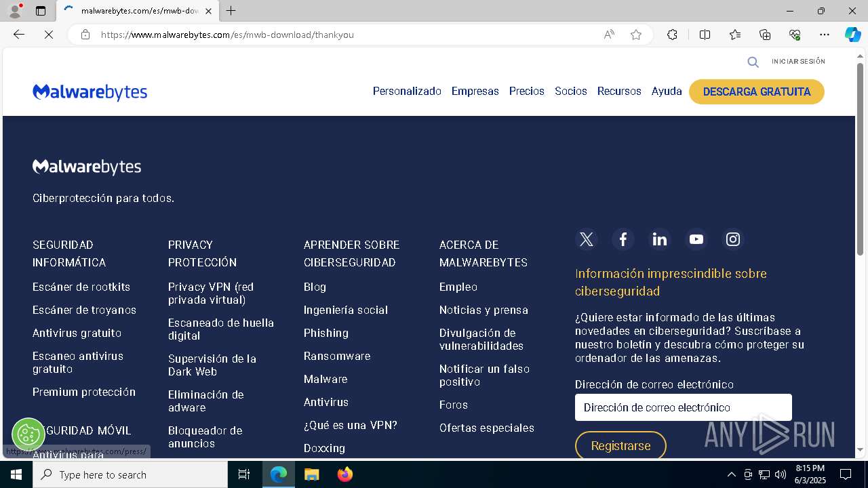The width and height of the screenshot is (868, 488).
Task: Open Copilot sidebar icon
Action: click(853, 35)
